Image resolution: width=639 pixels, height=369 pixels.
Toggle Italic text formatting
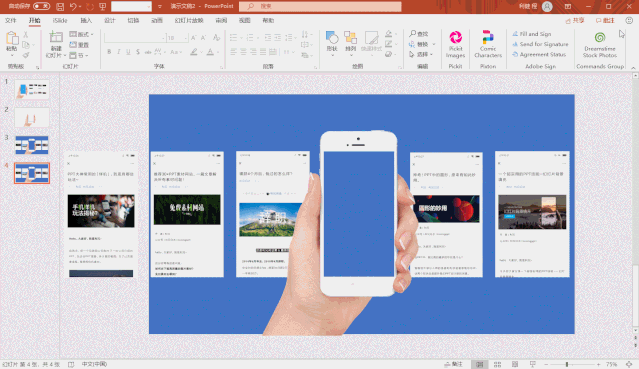click(119, 52)
